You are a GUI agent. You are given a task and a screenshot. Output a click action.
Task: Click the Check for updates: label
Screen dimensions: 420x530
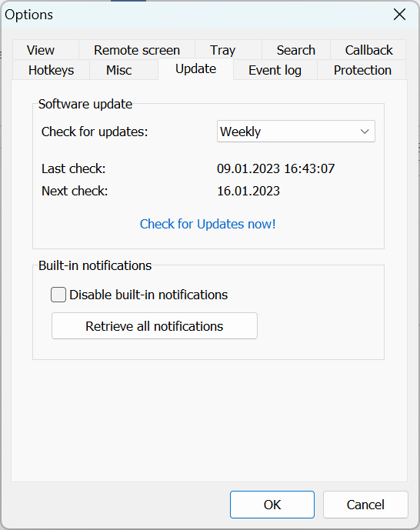(x=95, y=132)
